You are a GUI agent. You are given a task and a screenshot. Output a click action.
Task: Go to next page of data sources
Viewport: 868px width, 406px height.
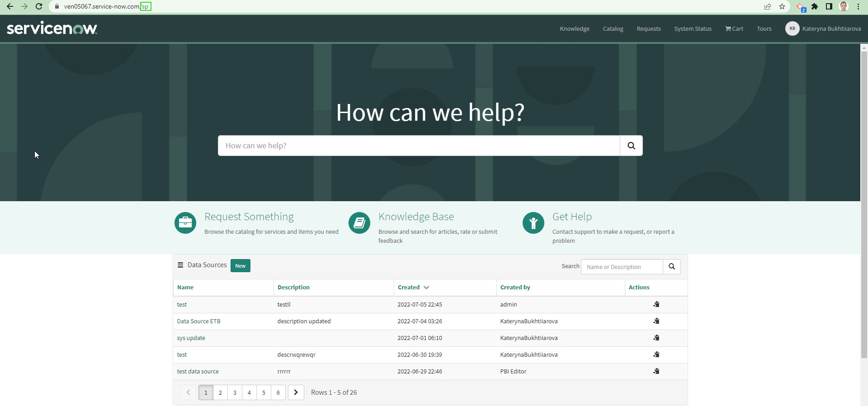(x=296, y=392)
